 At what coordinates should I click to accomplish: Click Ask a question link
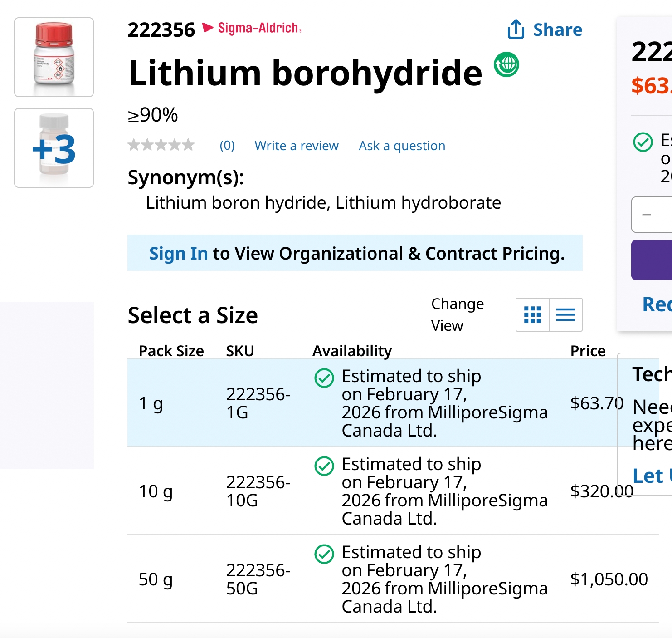tap(402, 146)
